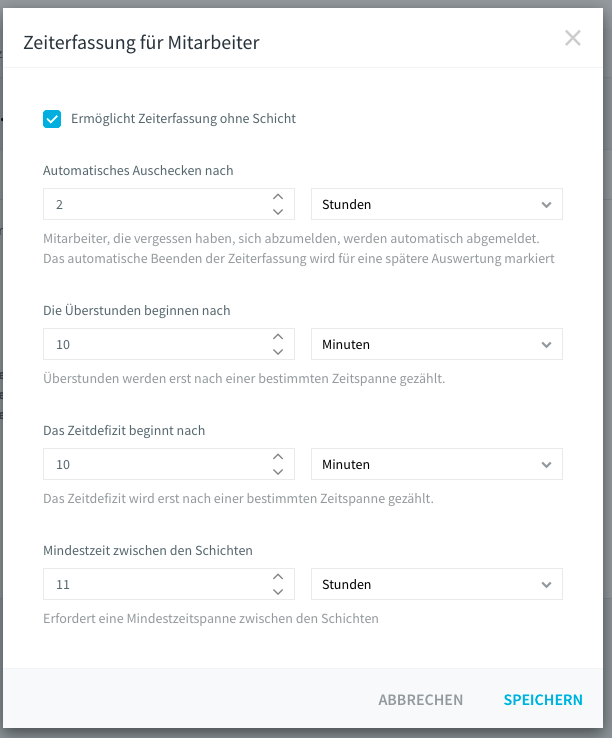Focus the Zeitdefizit beginnt nach number field
Viewport: 612px width, 738px height.
[x=158, y=464]
